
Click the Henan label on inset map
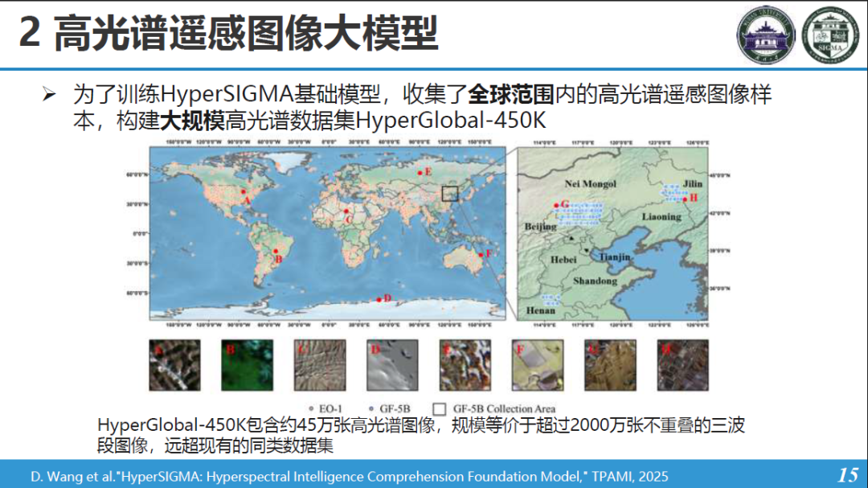tap(540, 310)
